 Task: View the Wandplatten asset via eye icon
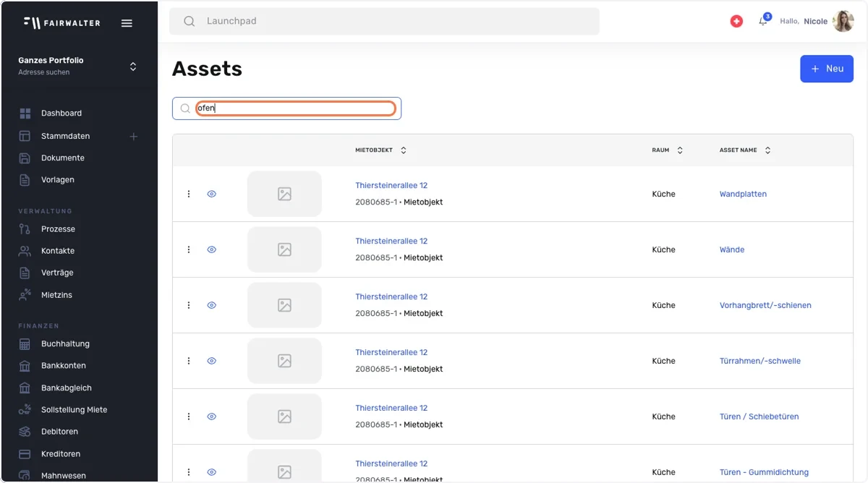click(x=212, y=194)
